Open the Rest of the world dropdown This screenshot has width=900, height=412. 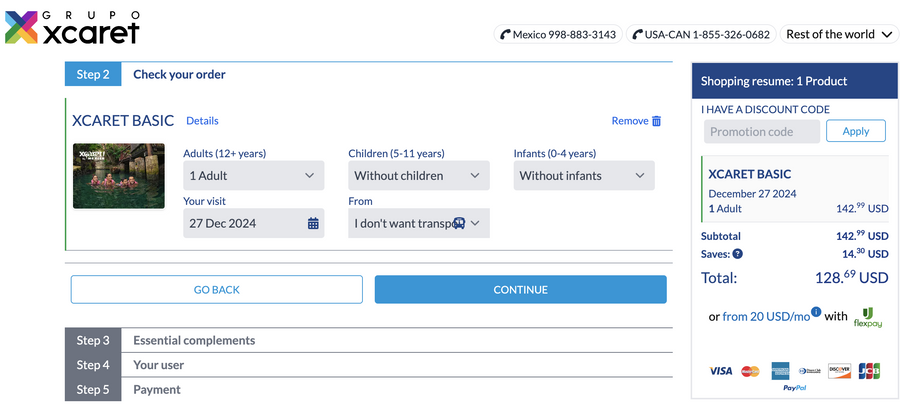[x=839, y=34]
